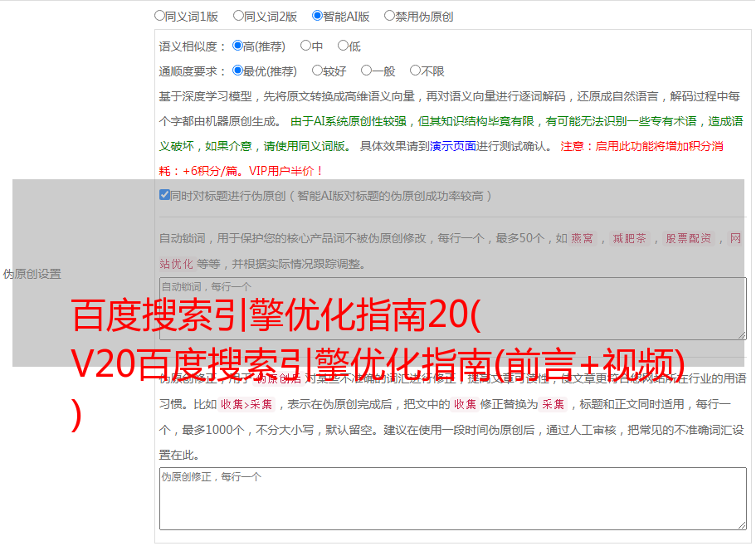Image resolution: width=756 pixels, height=546 pixels.
Task: Set 语义相似度 to 中
Action: [x=305, y=46]
